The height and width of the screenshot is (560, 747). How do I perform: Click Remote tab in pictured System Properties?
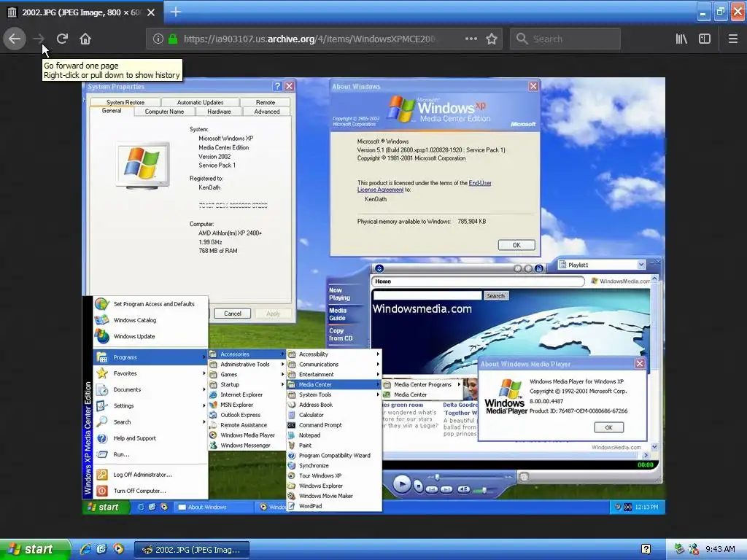click(266, 102)
